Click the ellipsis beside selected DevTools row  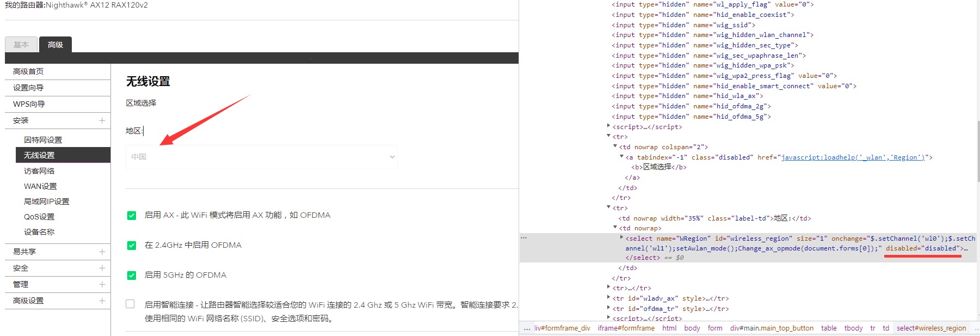tap(523, 238)
